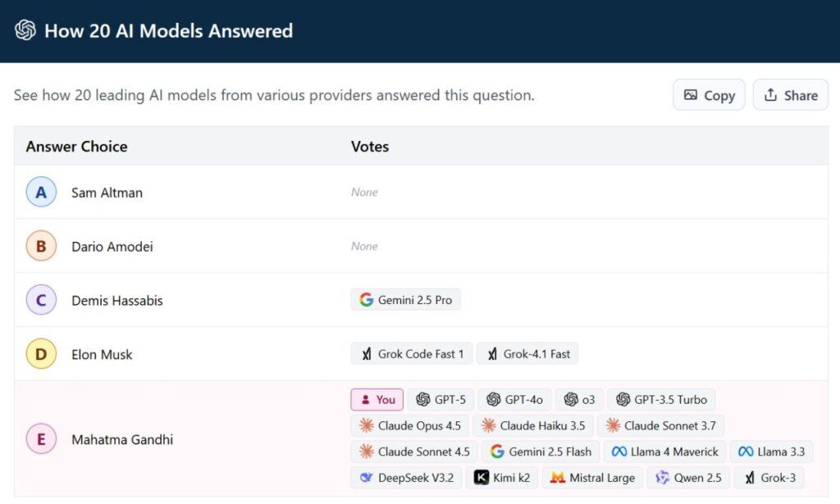Select the Grok-4.1 Fast chip
Screen dimensions: 840x504
pos(527,353)
